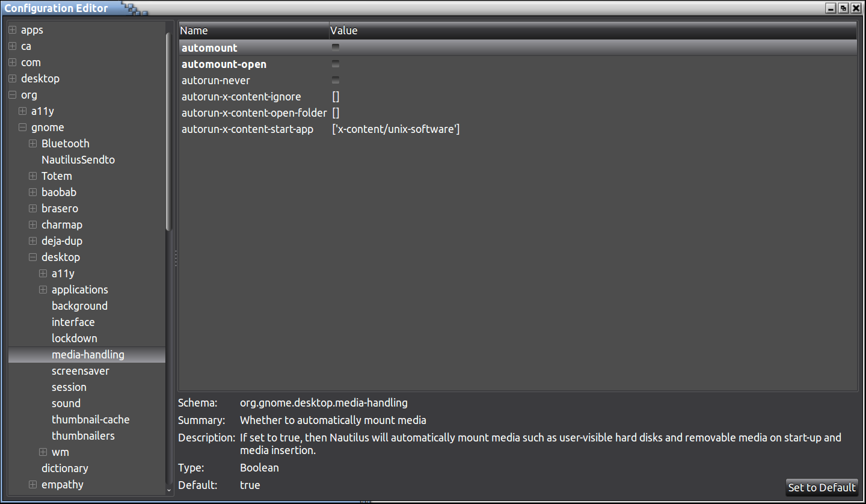
Task: Select the autorun-x-content-open-folder key
Action: (254, 112)
